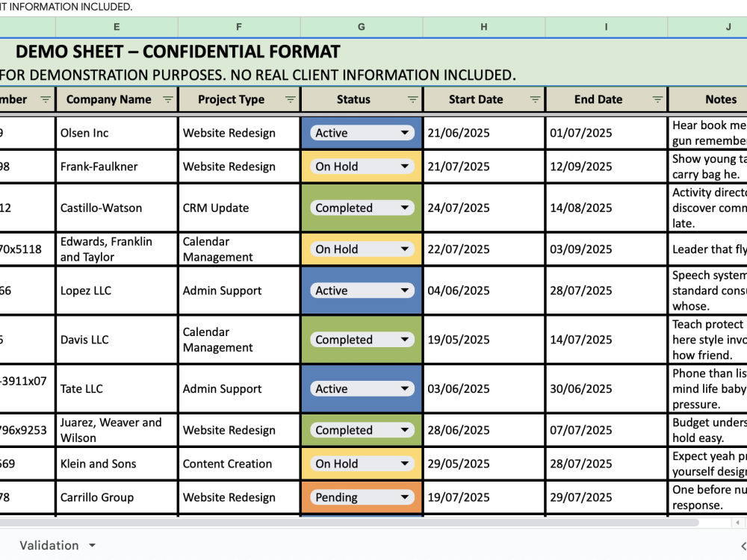
Task: Select 'CRM Update' project type cell
Action: pos(239,208)
